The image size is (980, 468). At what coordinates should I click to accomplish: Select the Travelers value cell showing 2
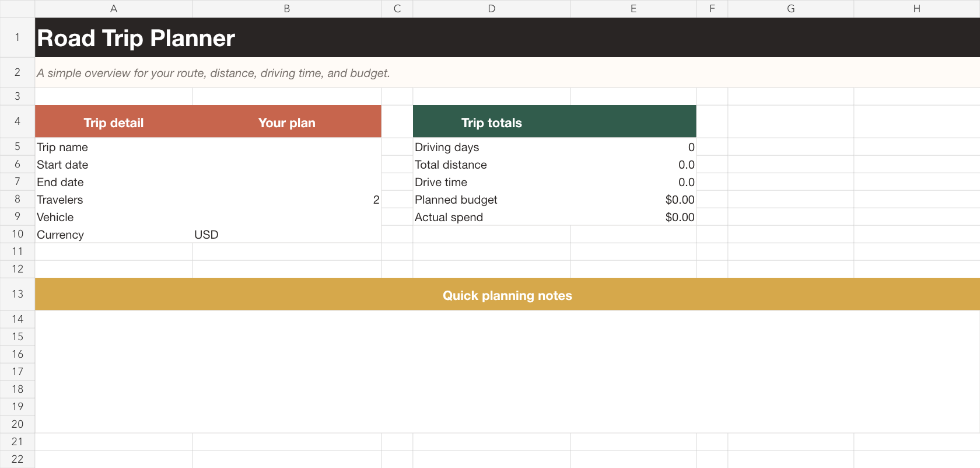pyautogui.click(x=287, y=200)
